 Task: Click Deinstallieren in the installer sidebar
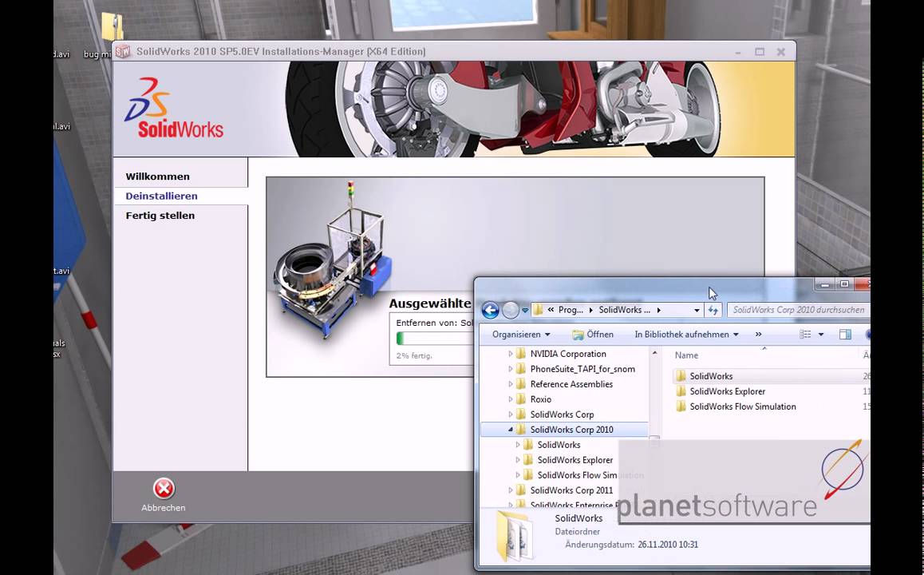[x=161, y=196]
